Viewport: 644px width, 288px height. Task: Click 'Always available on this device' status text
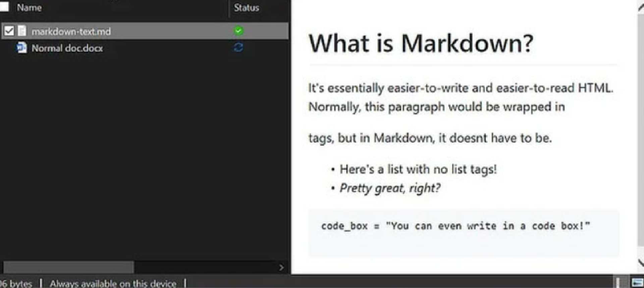coord(113,284)
